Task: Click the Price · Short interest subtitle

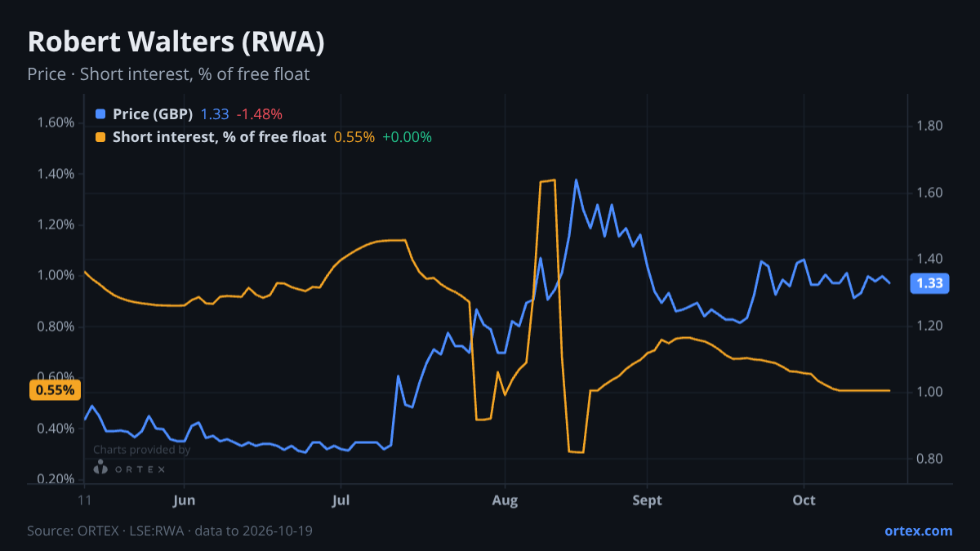Action: pyautogui.click(x=168, y=74)
